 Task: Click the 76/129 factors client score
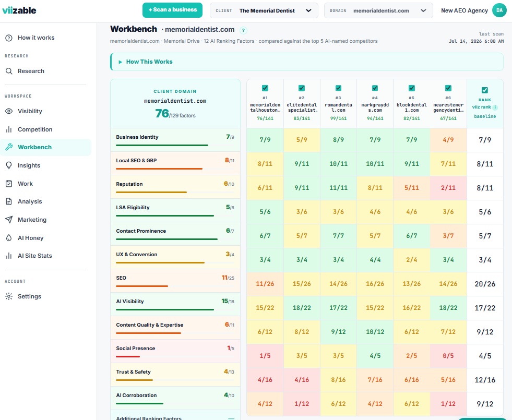point(175,114)
